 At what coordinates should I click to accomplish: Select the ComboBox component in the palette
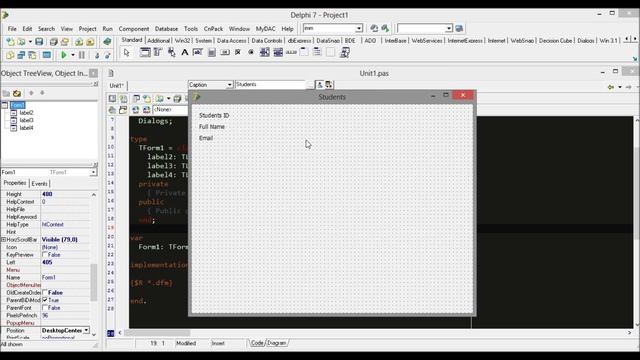click(278, 52)
